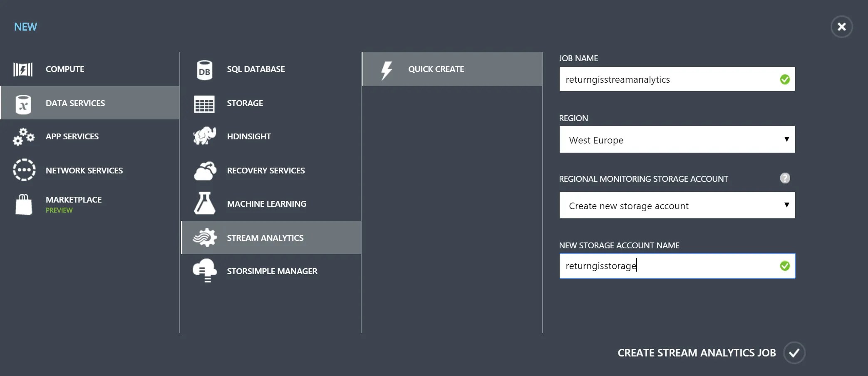Screen dimensions: 868x376
Task: Select Stream Analytics in the services list
Action: pyautogui.click(x=271, y=237)
